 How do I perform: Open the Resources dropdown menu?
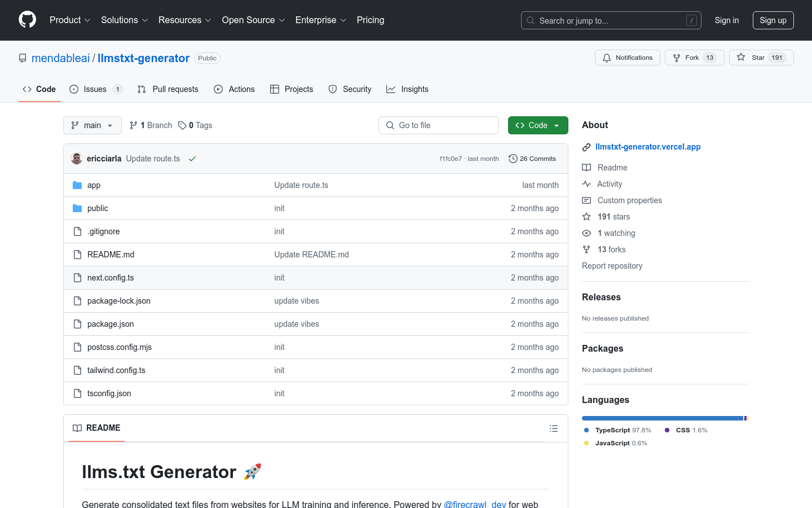coord(185,20)
